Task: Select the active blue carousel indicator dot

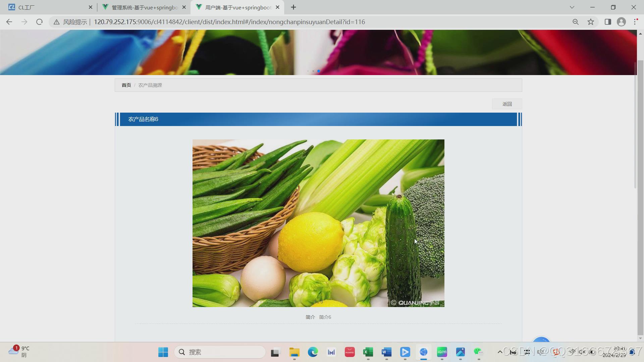Action: [319, 71]
